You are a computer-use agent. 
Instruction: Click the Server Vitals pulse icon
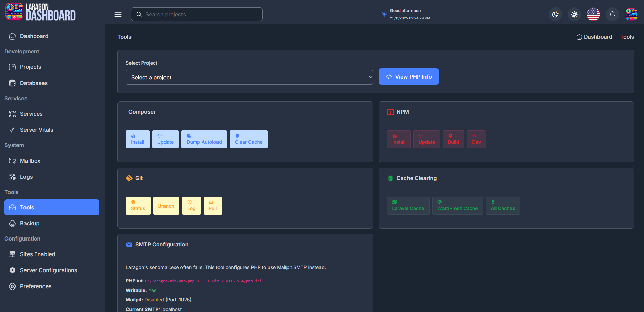12,130
